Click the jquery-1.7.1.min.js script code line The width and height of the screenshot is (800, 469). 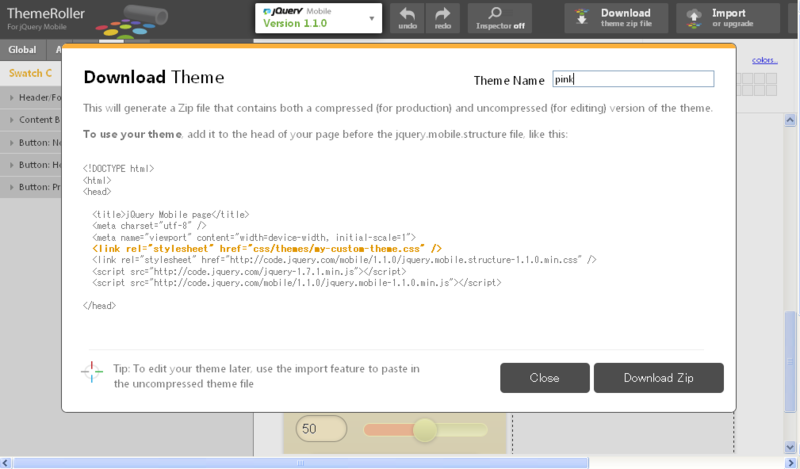pos(249,271)
